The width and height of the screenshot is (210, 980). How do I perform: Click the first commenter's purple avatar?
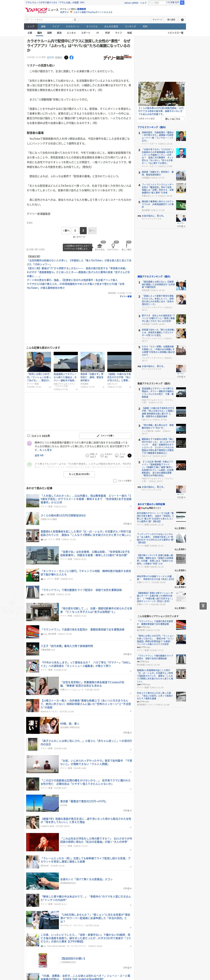coord(29,444)
